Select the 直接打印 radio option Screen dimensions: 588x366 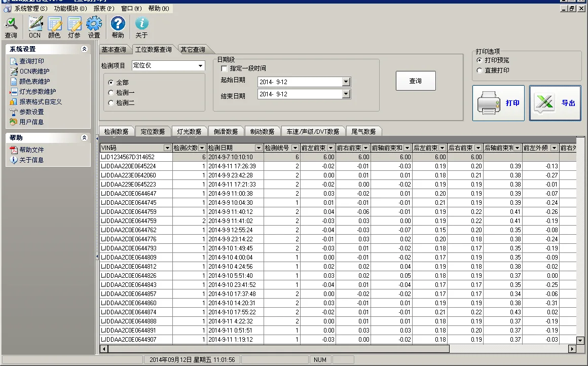click(x=479, y=70)
